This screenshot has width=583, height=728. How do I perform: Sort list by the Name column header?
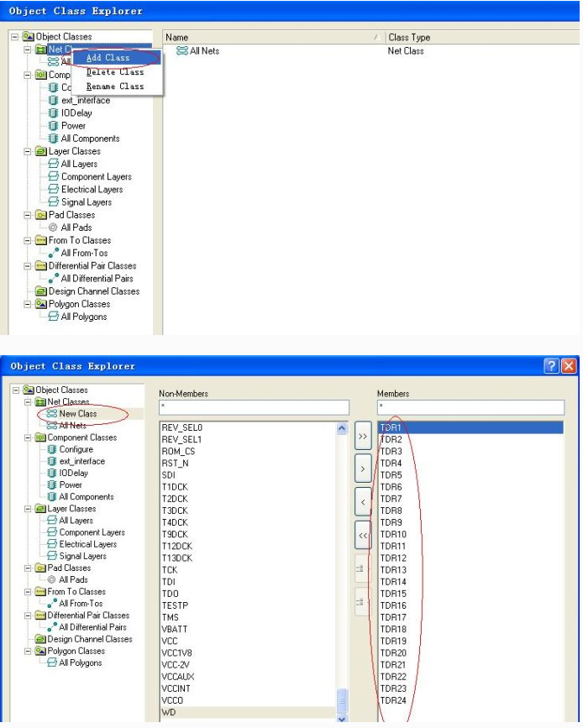pos(269,38)
